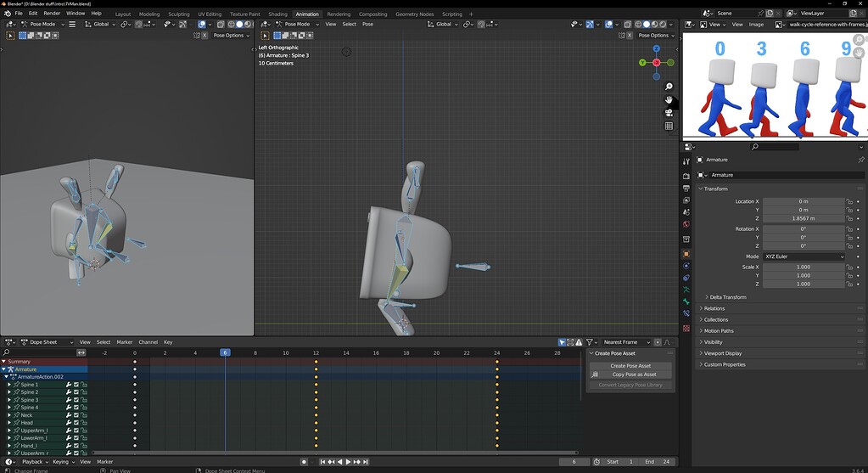The width and height of the screenshot is (868, 473).
Task: Toggle X-ray in the right viewport header
Action: click(628, 25)
